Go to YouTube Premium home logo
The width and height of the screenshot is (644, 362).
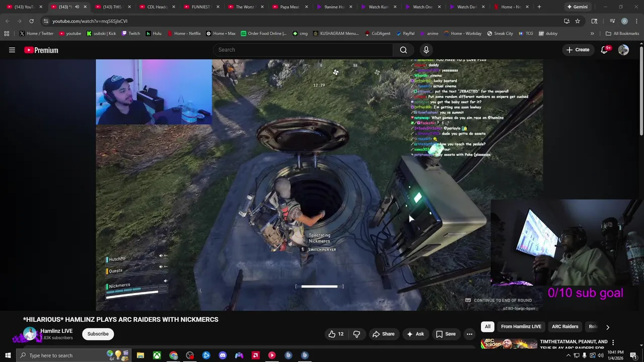click(x=41, y=50)
